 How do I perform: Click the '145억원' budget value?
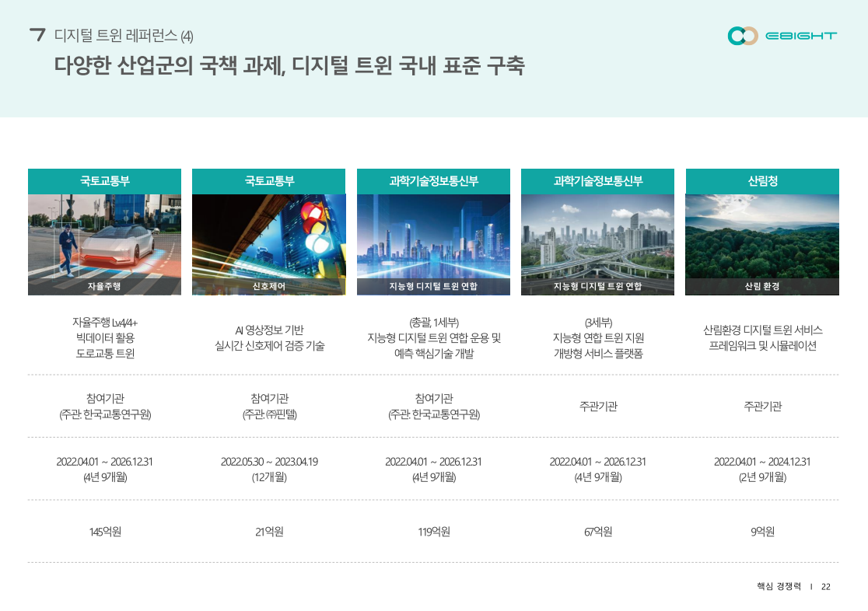[105, 532]
